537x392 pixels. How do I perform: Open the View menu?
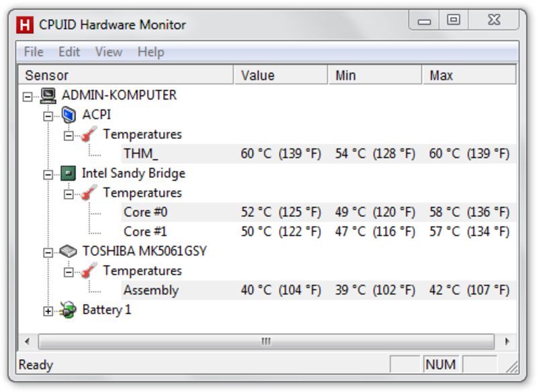[109, 52]
